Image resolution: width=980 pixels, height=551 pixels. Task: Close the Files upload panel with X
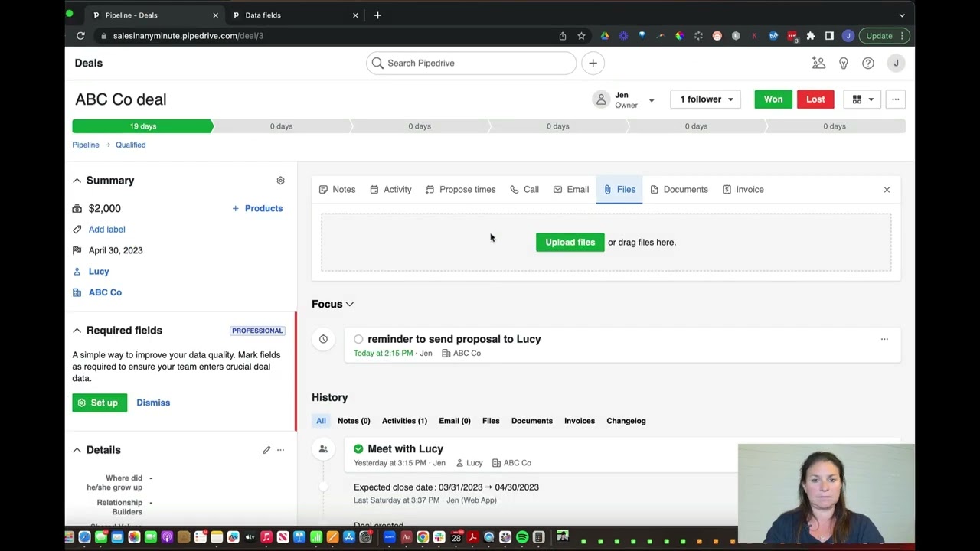pos(887,190)
